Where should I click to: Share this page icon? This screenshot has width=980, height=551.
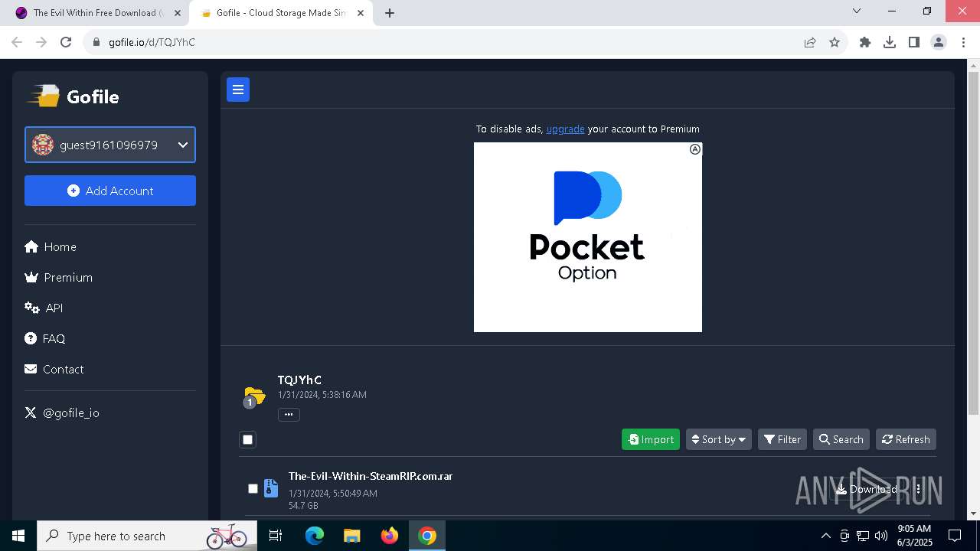point(810,42)
